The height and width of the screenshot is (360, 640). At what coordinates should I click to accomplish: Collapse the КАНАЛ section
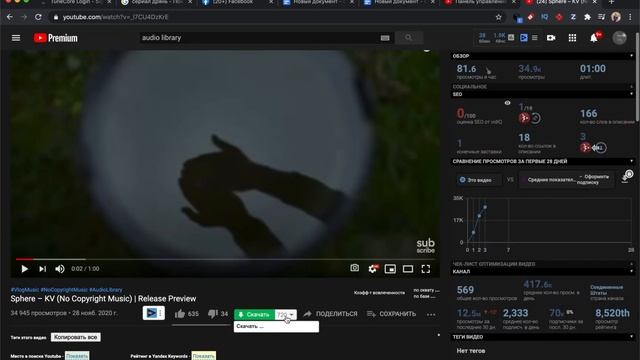click(631, 271)
